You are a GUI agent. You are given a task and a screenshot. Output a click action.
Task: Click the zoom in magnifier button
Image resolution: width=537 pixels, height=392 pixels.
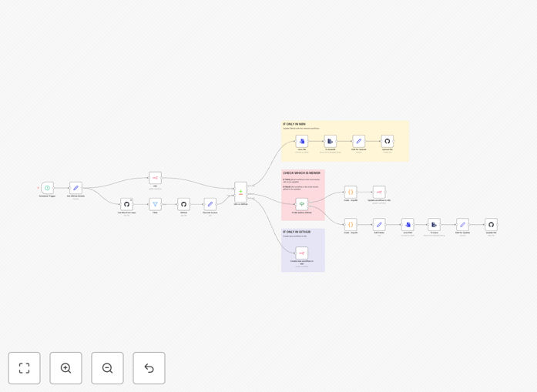[x=65, y=368]
